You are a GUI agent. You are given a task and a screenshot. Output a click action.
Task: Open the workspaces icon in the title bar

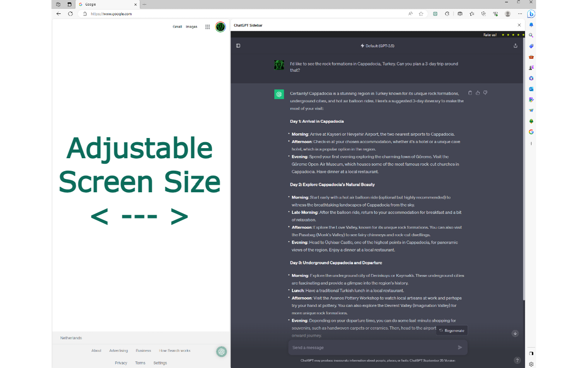(58, 4)
